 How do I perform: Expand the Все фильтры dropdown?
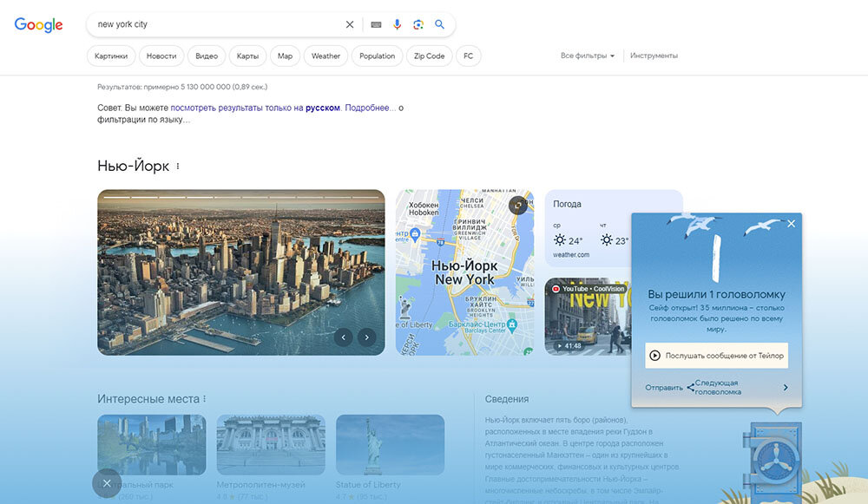(x=588, y=56)
